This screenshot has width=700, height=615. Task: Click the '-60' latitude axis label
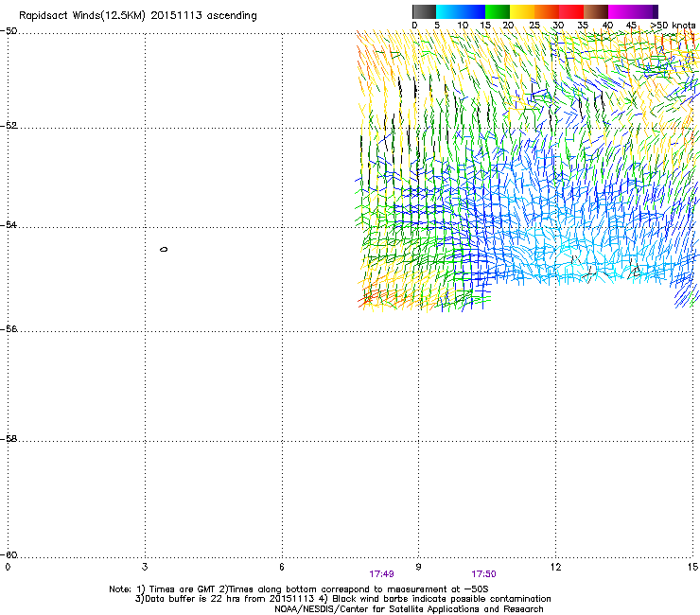coord(9,554)
